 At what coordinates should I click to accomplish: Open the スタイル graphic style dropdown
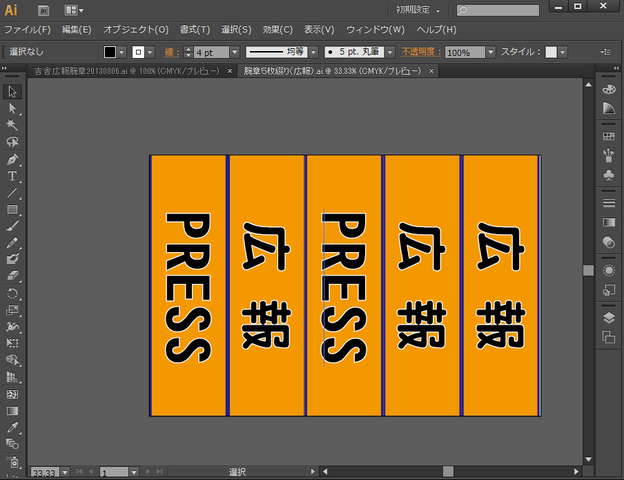tap(562, 52)
